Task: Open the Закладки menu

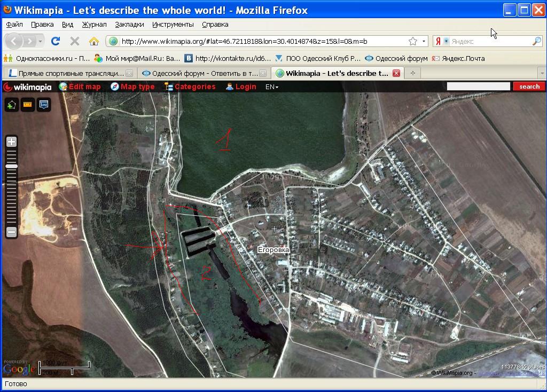Action: 129,24
